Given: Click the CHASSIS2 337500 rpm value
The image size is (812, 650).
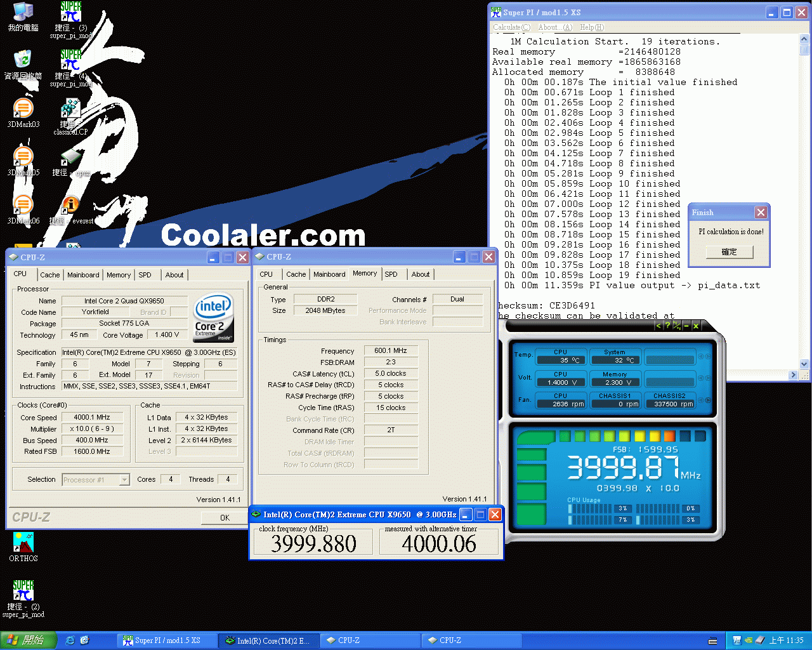Looking at the screenshot, I should point(670,404).
